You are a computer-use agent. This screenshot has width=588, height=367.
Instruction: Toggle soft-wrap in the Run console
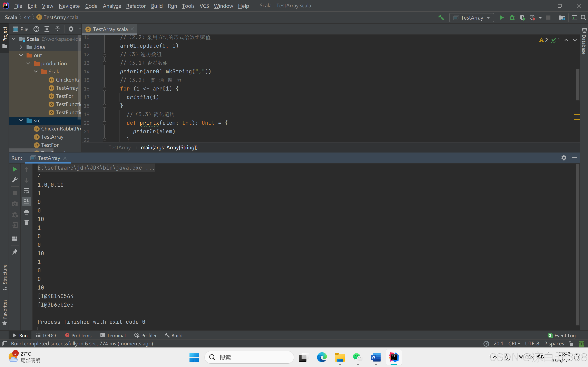tap(27, 191)
